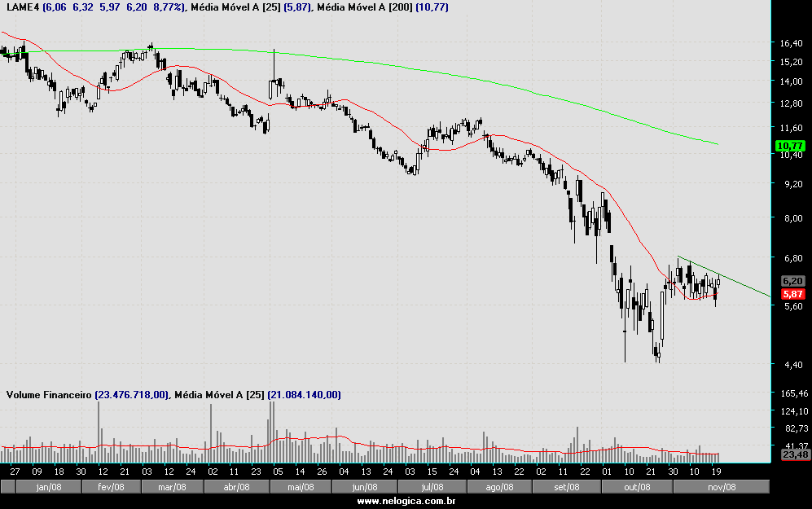Select the 23,48 volume marker on the axis
This screenshot has width=812, height=509.
pos(795,454)
